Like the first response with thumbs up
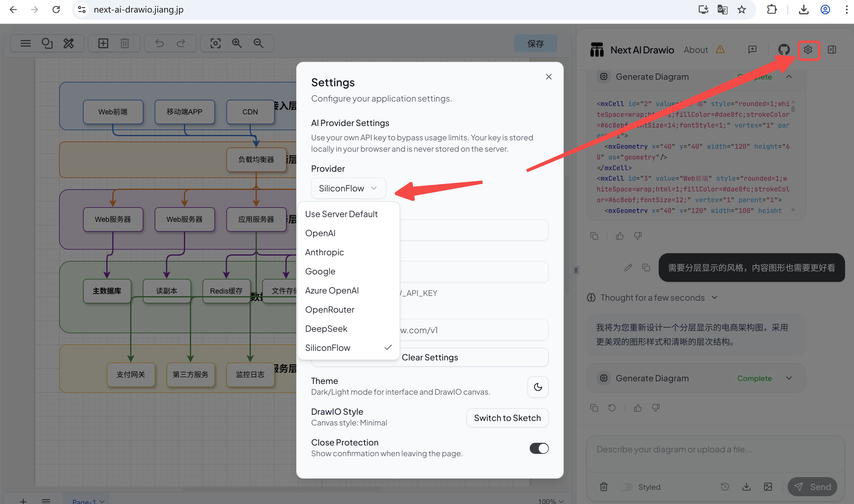 [x=620, y=236]
